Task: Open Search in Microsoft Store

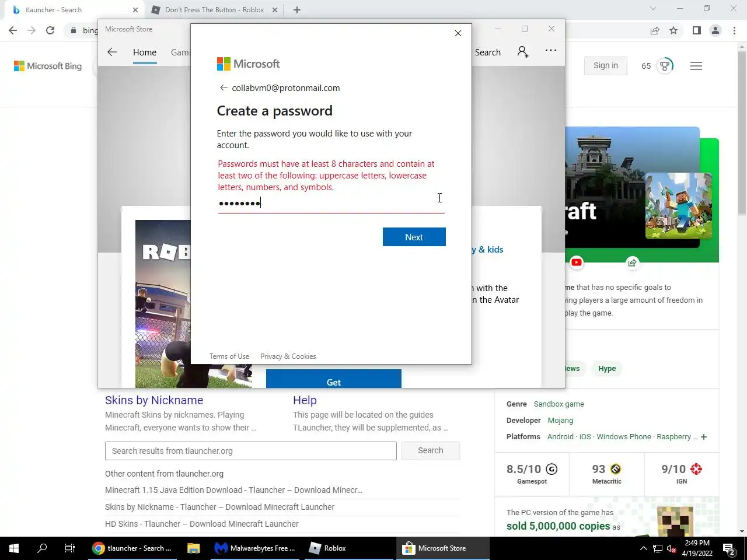Action: 487,52
